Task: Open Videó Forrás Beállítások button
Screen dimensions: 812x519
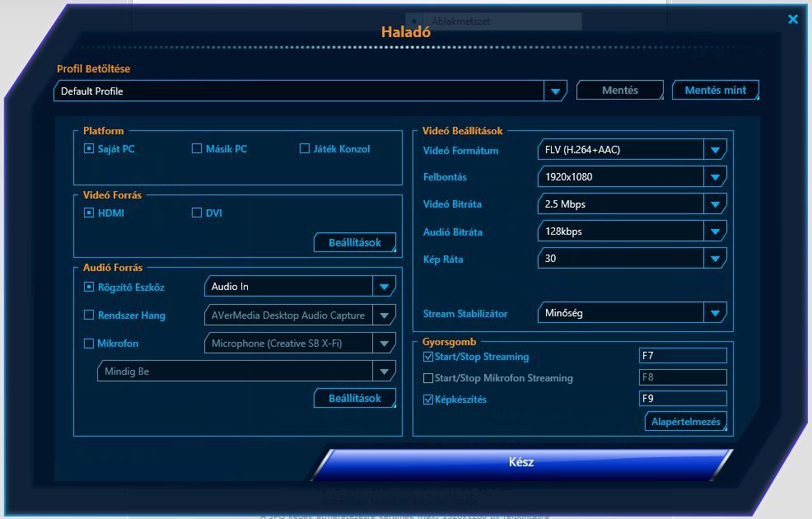Action: tap(355, 242)
